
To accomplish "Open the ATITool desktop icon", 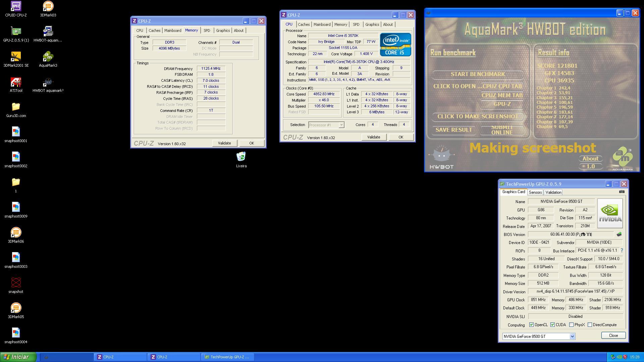I will pyautogui.click(x=16, y=84).
